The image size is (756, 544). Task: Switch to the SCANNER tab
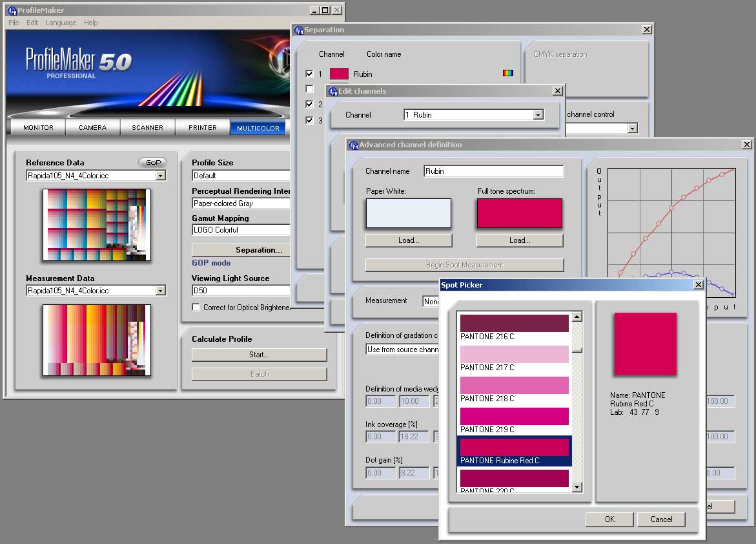[148, 128]
